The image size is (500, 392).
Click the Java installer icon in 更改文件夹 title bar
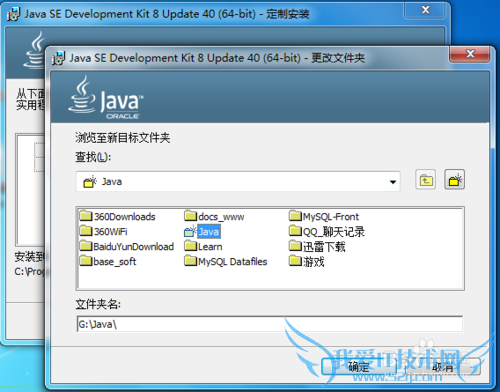pos(59,58)
